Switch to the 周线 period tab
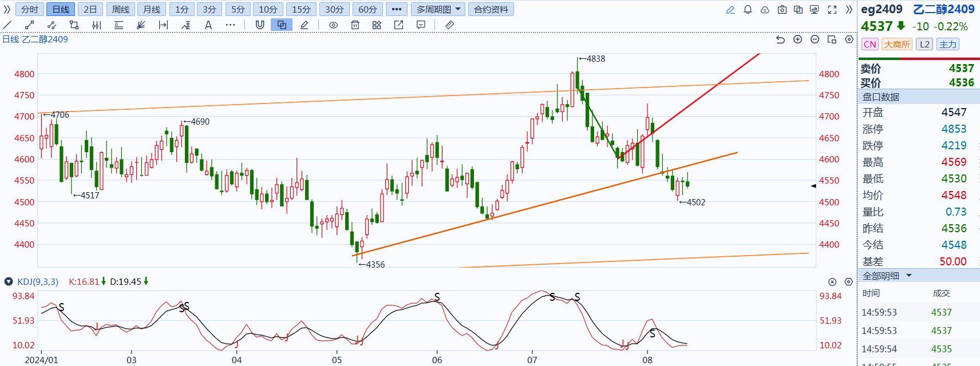The width and height of the screenshot is (980, 366). (120, 10)
